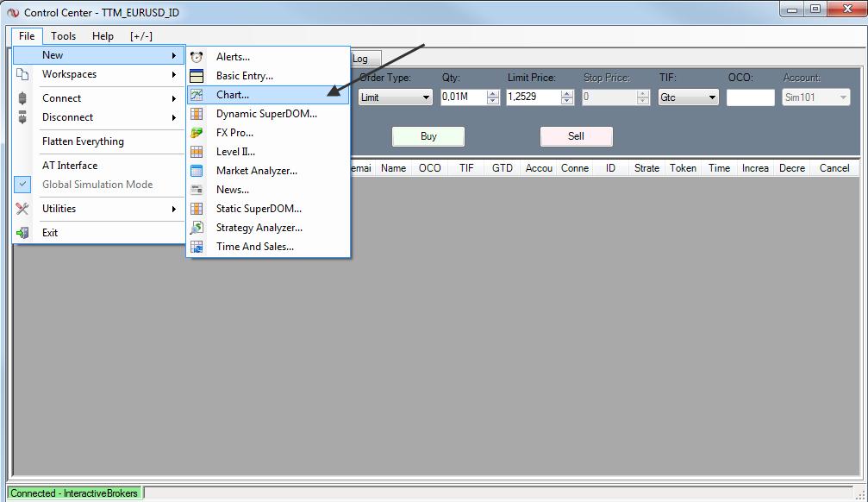Click the Dynamic SuperDOM grid icon
The width and height of the screenshot is (868, 502).
coord(197,114)
